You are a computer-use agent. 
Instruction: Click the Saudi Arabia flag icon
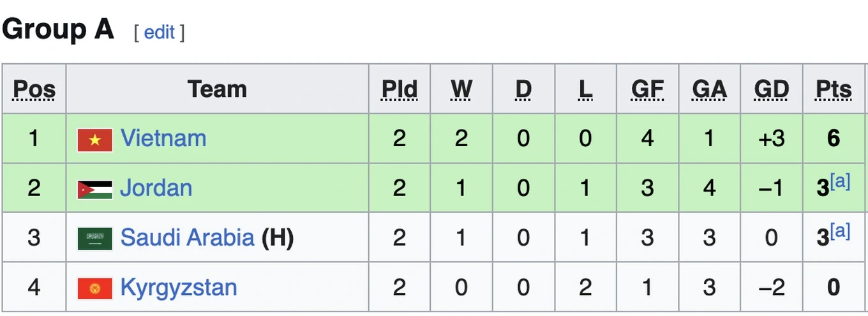click(x=94, y=238)
